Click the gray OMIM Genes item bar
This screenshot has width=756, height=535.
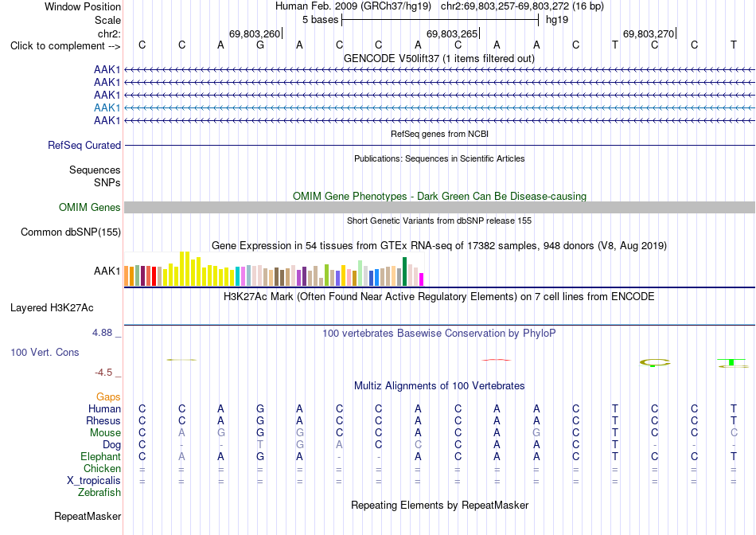[439, 208]
